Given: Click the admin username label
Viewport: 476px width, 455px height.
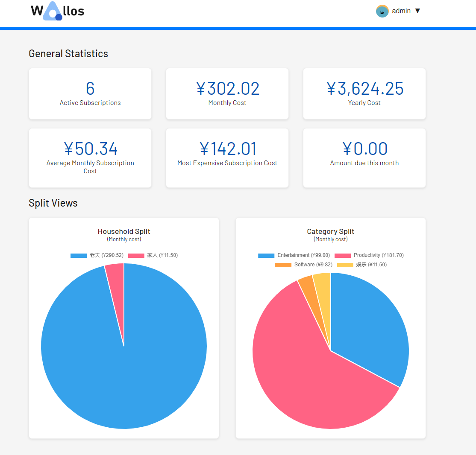Looking at the screenshot, I should tap(401, 11).
